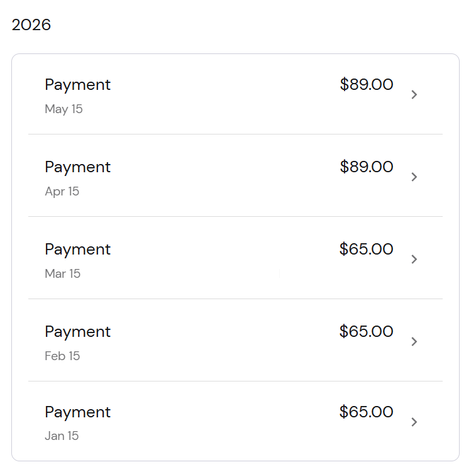Click the Mar 15 payment chevron

pos(414,259)
